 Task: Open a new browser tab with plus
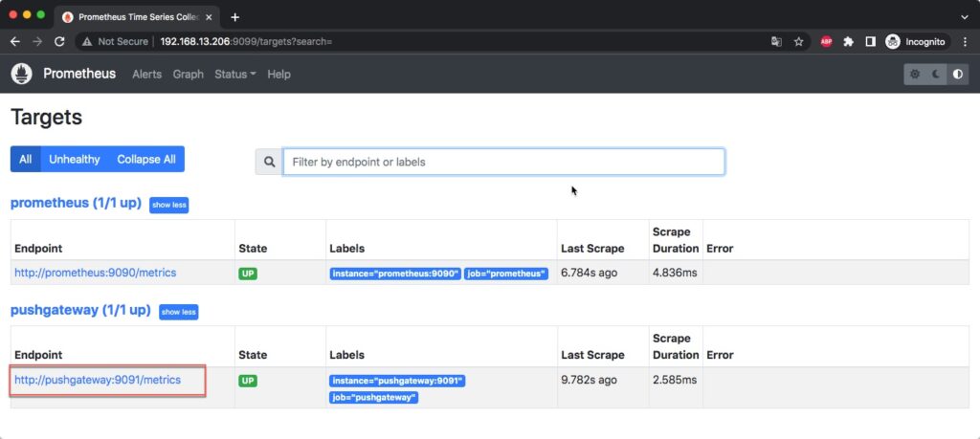pyautogui.click(x=235, y=17)
